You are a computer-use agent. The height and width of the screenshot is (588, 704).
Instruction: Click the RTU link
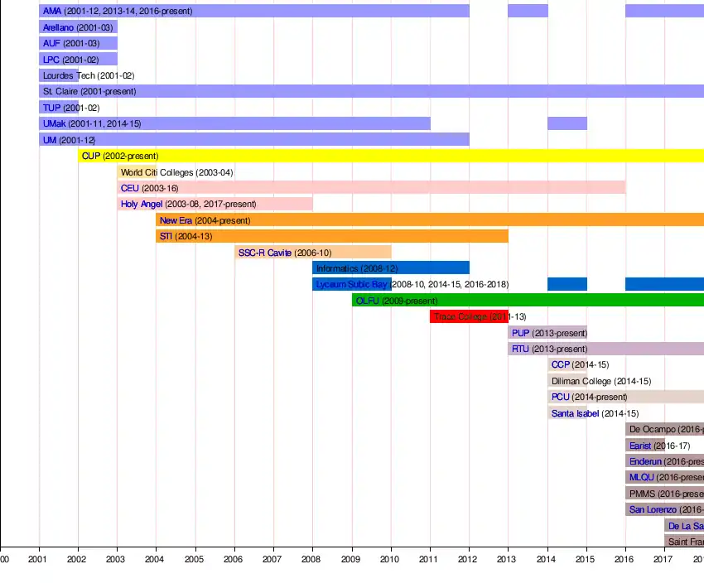520,349
